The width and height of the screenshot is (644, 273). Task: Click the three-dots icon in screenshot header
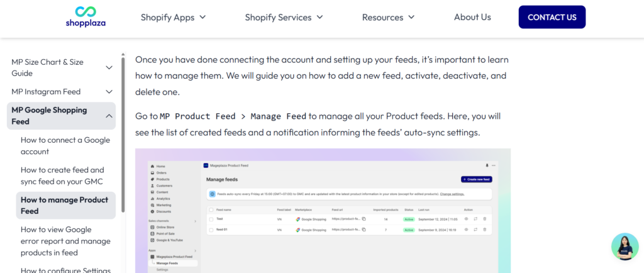[x=493, y=165]
